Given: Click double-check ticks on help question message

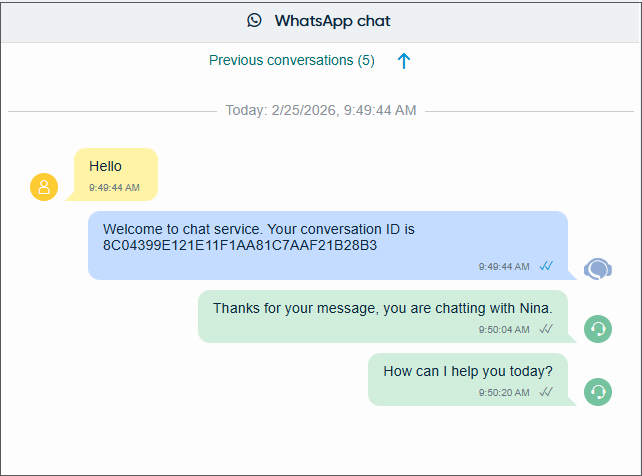Looking at the screenshot, I should coord(546,392).
